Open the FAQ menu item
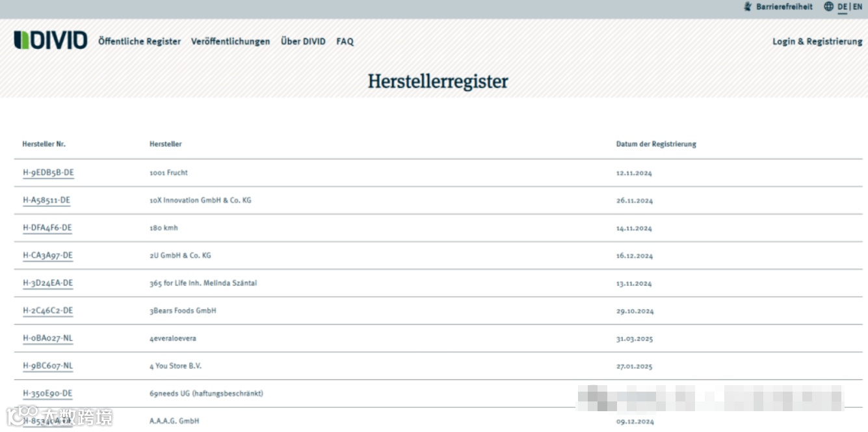868x432 pixels. coord(345,42)
